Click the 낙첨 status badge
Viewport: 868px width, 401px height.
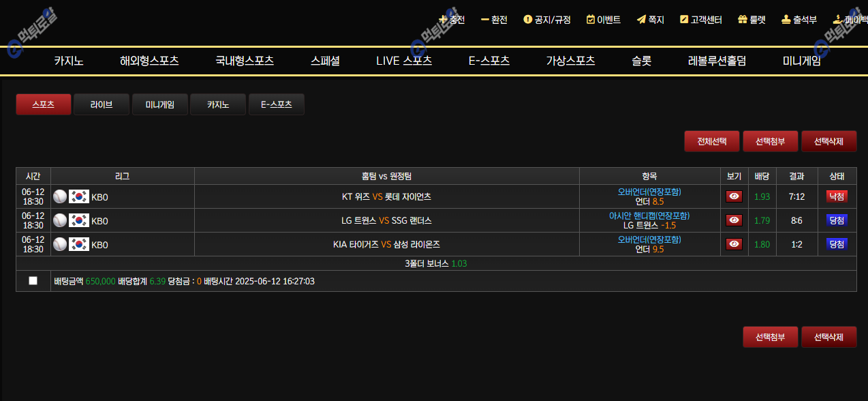(837, 196)
